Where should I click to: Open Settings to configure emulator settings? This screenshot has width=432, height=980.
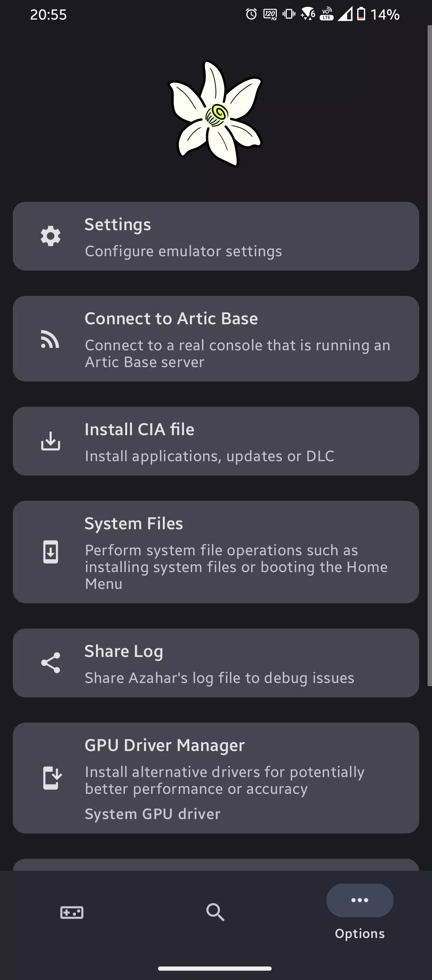click(x=216, y=236)
